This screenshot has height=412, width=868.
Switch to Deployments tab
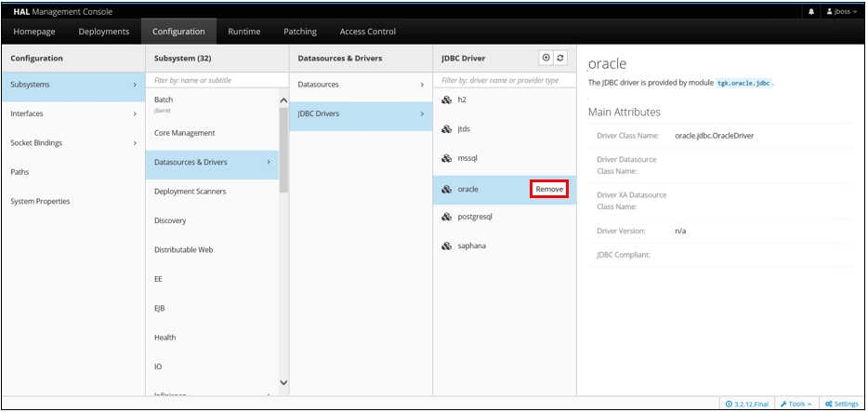pyautogui.click(x=104, y=32)
